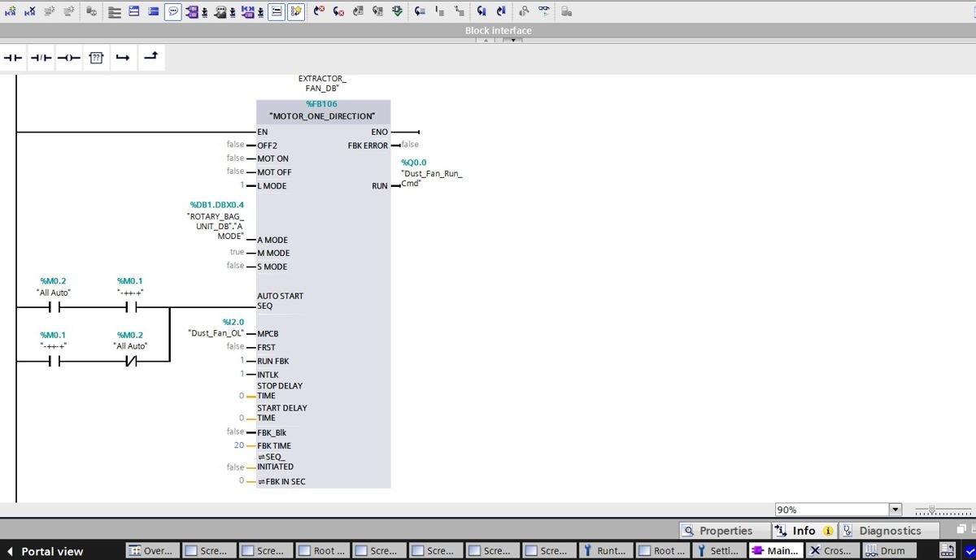The width and height of the screenshot is (976, 560).
Task: Select the normally closed "All Auto" contact
Action: (x=130, y=361)
